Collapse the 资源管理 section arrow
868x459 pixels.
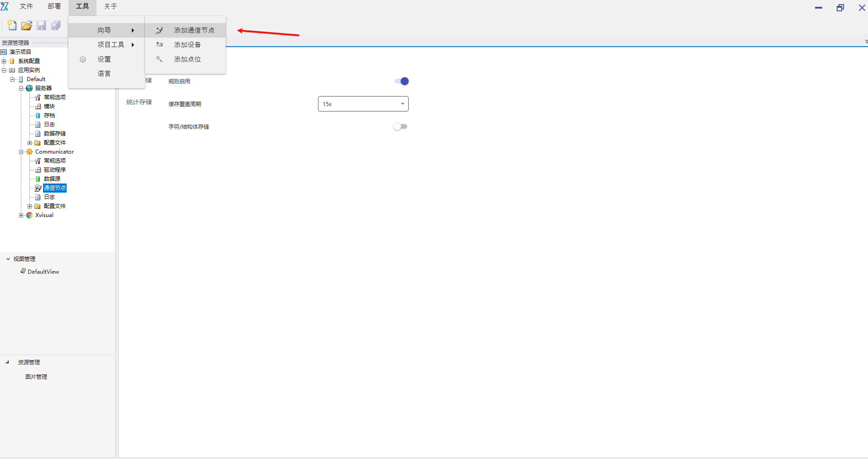coord(7,362)
